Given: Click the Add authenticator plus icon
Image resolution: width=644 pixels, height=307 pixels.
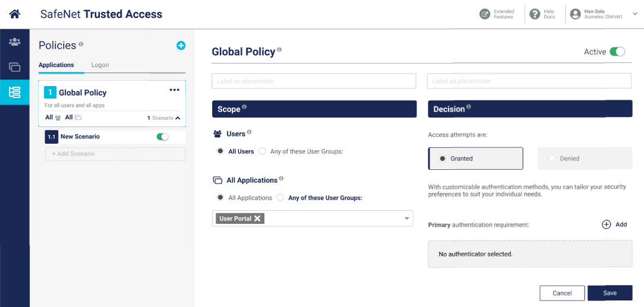Looking at the screenshot, I should 606,224.
